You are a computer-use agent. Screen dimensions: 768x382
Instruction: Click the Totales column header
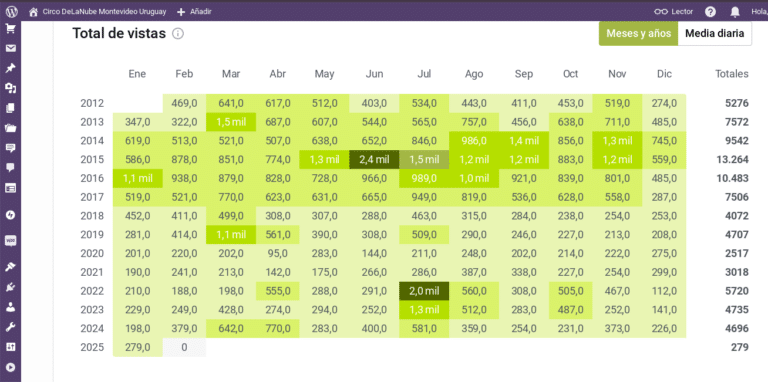pyautogui.click(x=732, y=74)
